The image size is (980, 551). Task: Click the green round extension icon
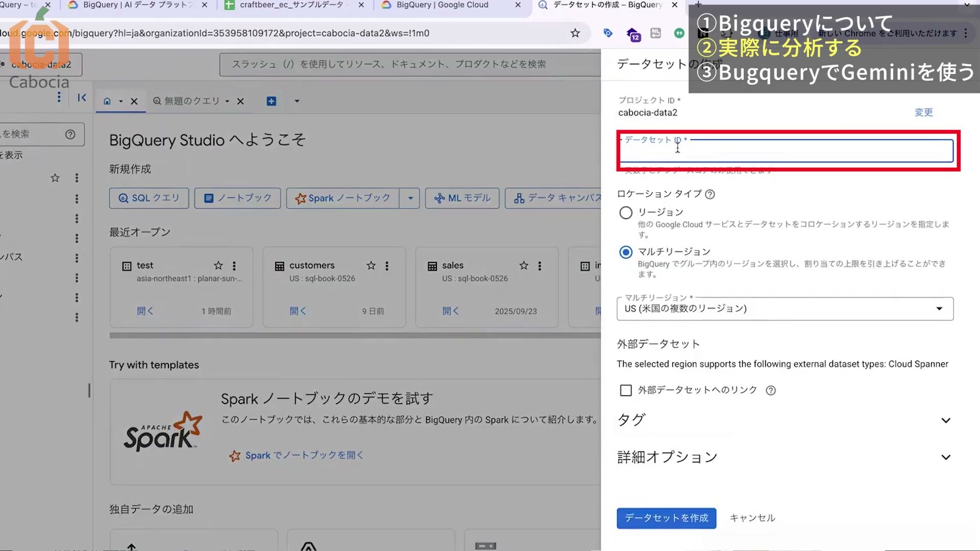tap(679, 33)
